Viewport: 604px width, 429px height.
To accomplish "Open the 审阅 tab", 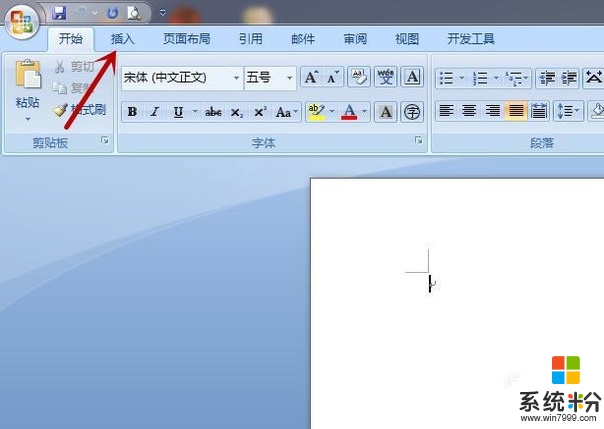I will [355, 39].
